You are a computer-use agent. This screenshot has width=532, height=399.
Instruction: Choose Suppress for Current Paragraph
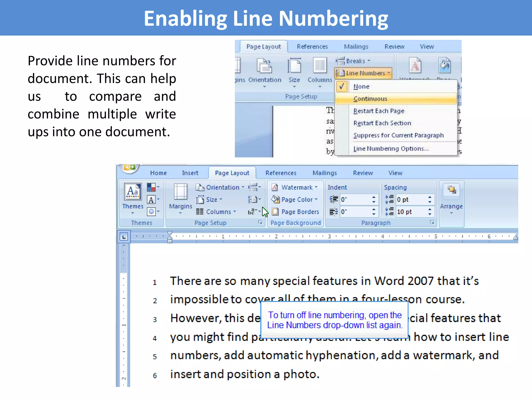point(396,135)
